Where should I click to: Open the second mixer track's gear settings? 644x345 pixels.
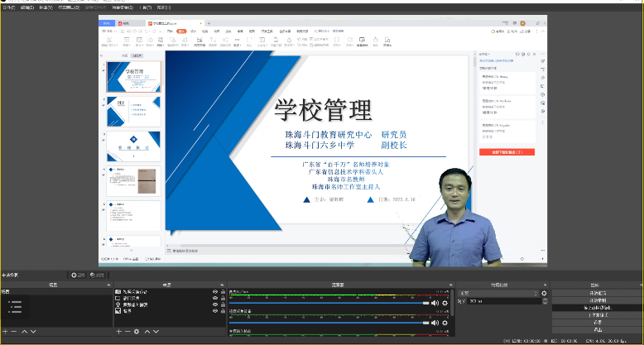[x=445, y=323]
